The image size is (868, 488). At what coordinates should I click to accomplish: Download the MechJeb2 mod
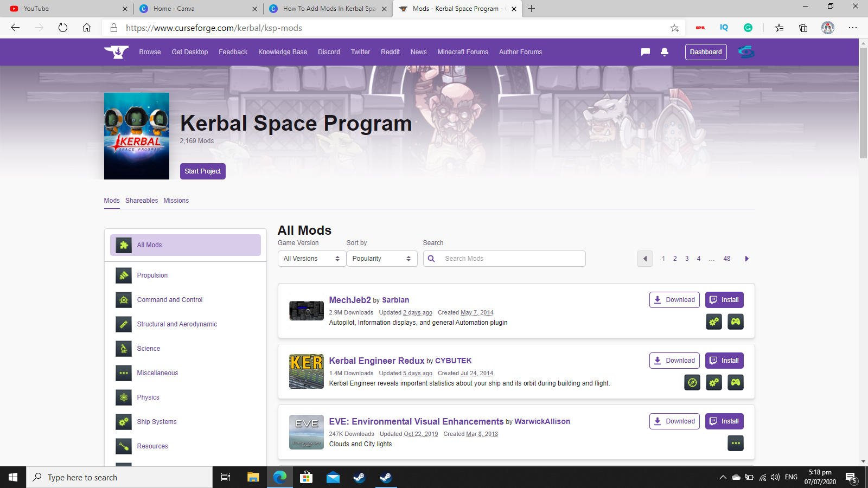pyautogui.click(x=674, y=300)
